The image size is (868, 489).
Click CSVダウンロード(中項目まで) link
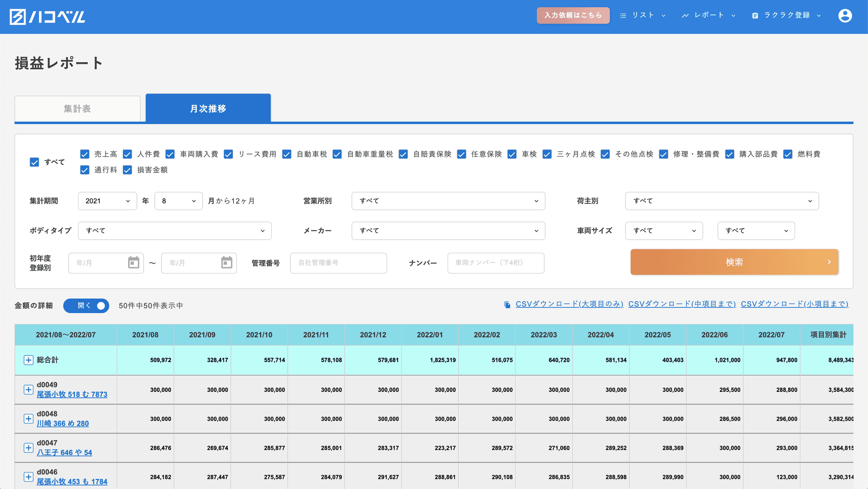(x=682, y=304)
